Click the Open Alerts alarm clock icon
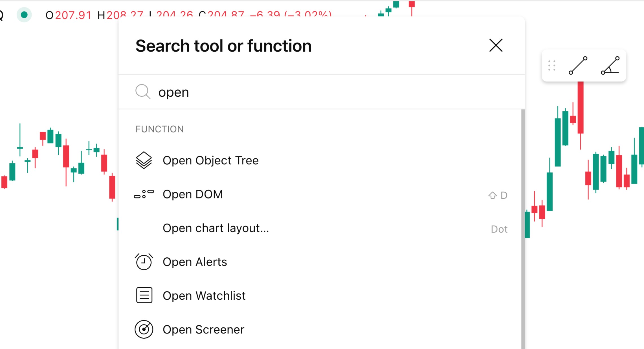This screenshot has width=644, height=349. point(144,262)
